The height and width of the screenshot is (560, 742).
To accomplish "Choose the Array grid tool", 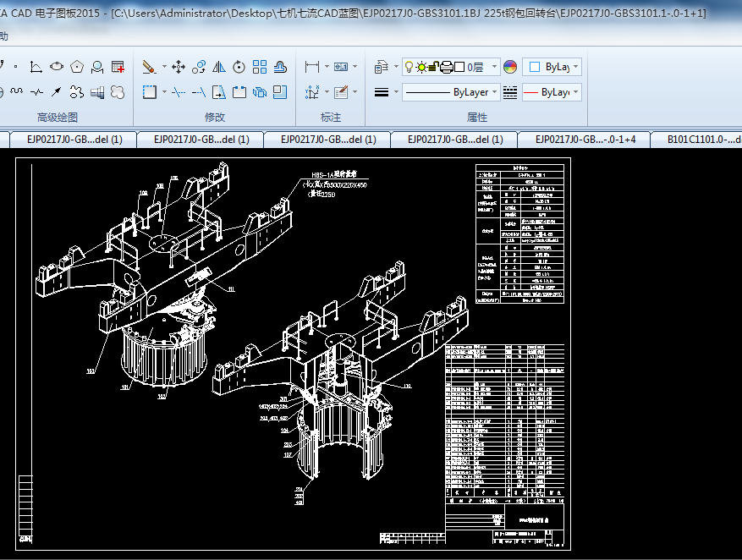I will click(260, 67).
